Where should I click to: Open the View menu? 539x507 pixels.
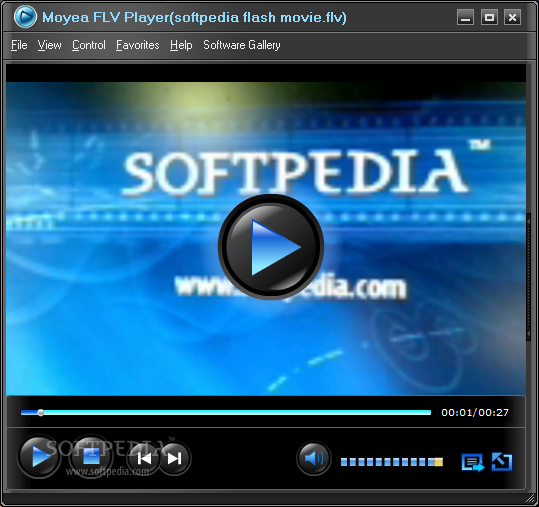pos(50,45)
